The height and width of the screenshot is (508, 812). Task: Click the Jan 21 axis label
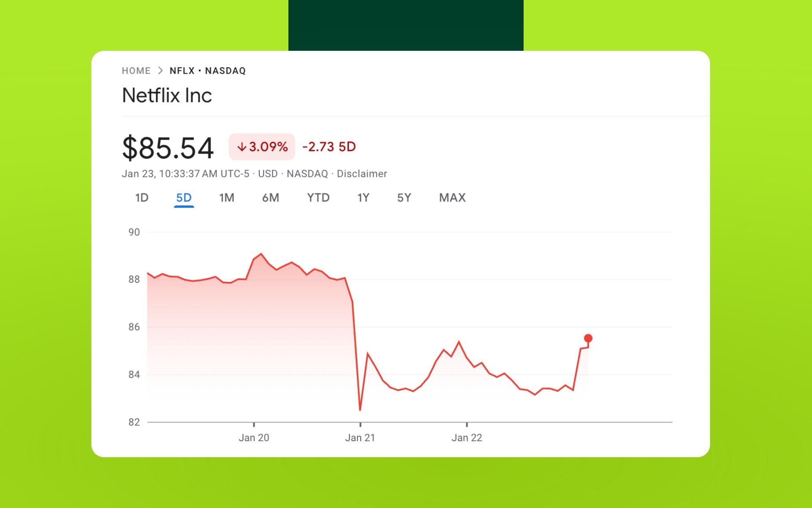[x=360, y=438]
